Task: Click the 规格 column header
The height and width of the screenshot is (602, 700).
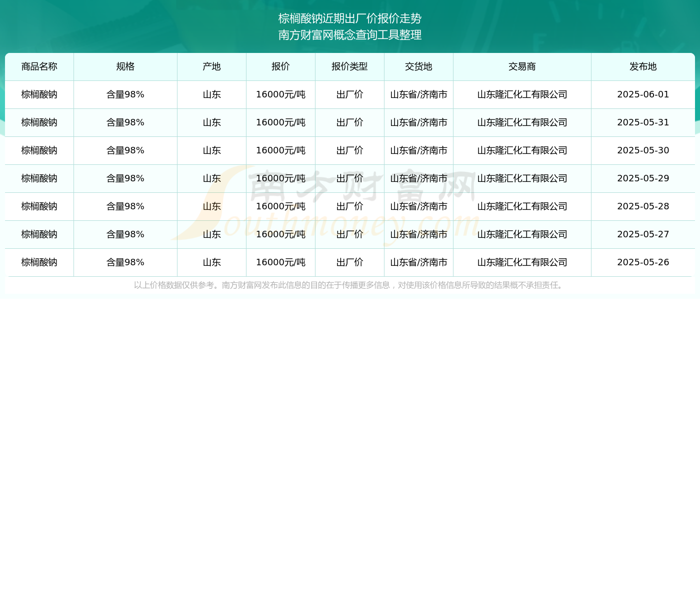Action: click(x=125, y=66)
